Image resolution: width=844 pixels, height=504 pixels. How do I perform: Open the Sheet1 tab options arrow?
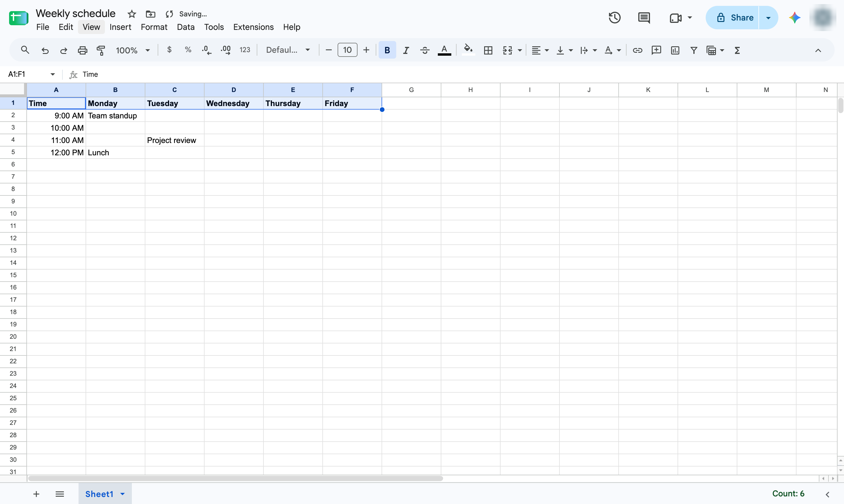point(122,494)
